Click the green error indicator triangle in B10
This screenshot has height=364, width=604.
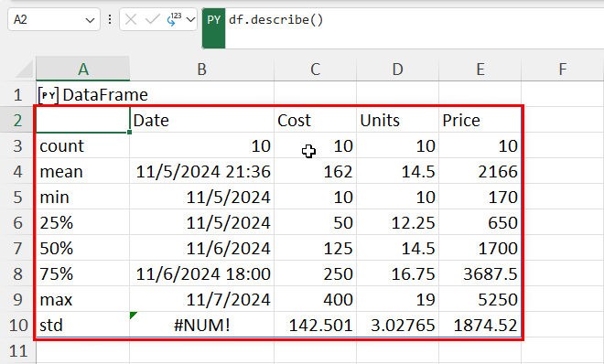(133, 316)
